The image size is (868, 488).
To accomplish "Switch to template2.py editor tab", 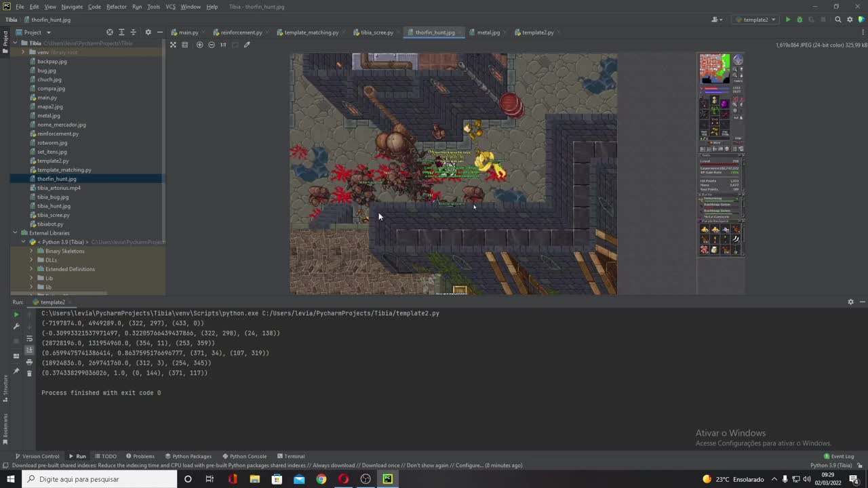I will 538,33.
